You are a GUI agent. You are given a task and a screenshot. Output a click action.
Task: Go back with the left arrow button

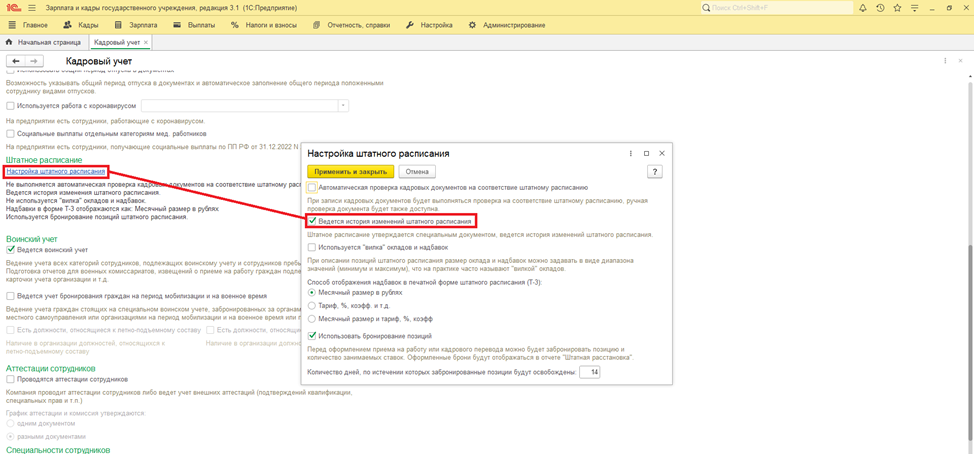tap(16, 61)
